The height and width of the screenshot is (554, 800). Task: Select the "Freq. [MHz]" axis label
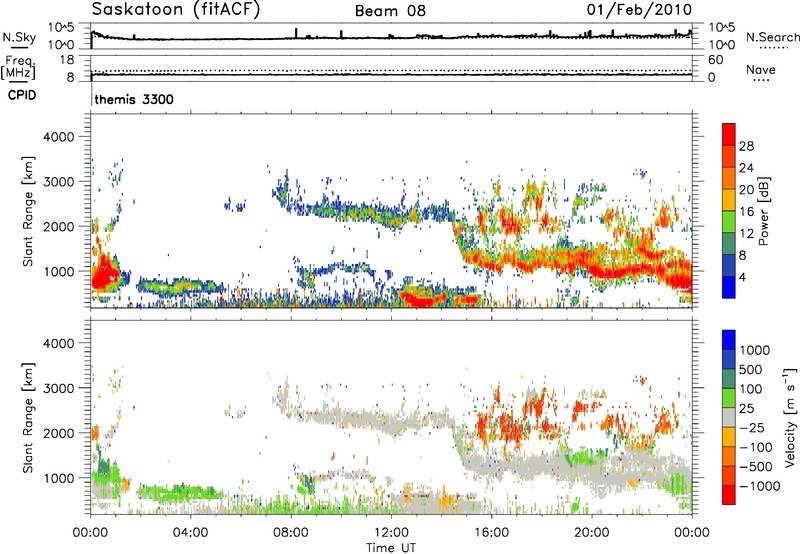[x=18, y=68]
